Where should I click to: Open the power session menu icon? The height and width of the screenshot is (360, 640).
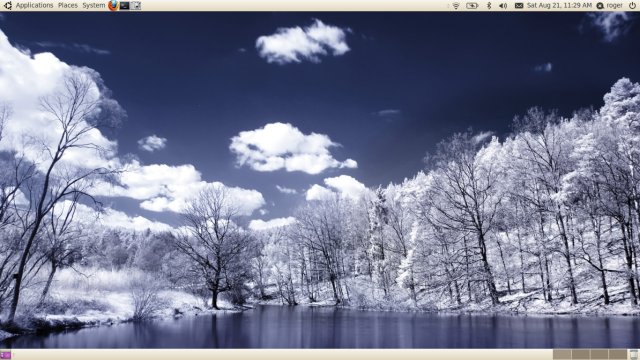tap(632, 6)
